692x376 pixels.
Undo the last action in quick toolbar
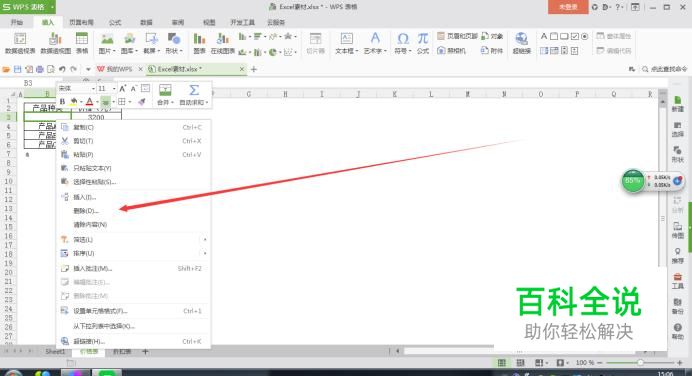point(62,69)
